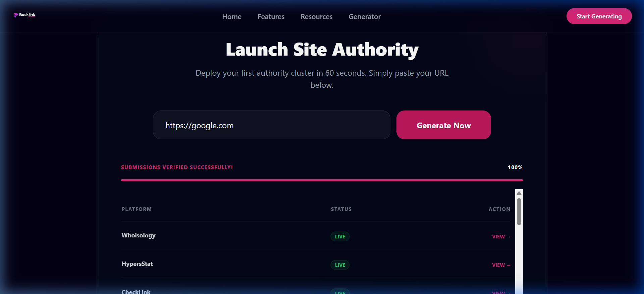This screenshot has height=294, width=644.
Task: Click the results list scrollbar thumb
Action: pyautogui.click(x=519, y=211)
